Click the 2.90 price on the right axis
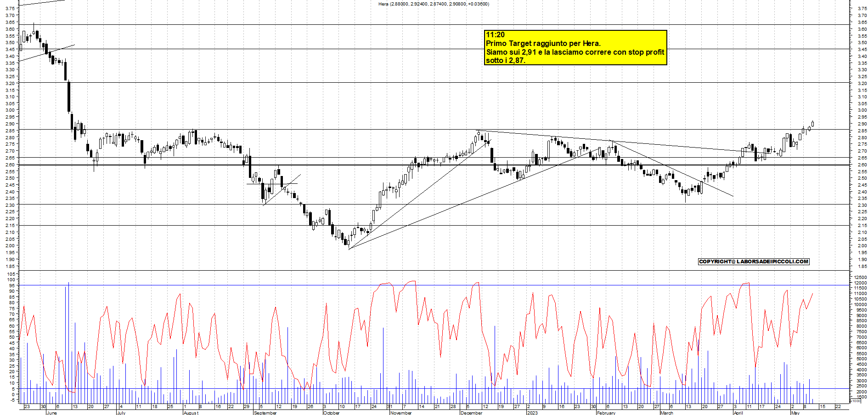This screenshot has width=868, height=415. pyautogui.click(x=862, y=124)
